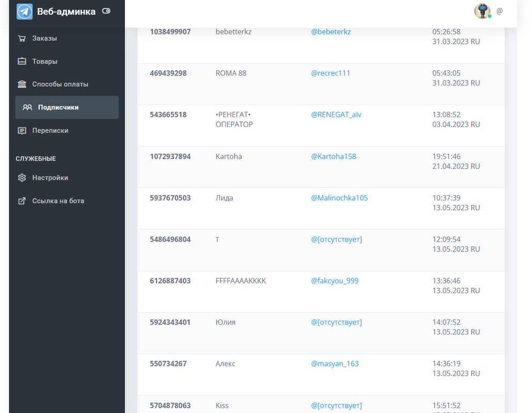Click the shopping cart icon for Заказы
This screenshot has width=532, height=413.
click(x=22, y=38)
